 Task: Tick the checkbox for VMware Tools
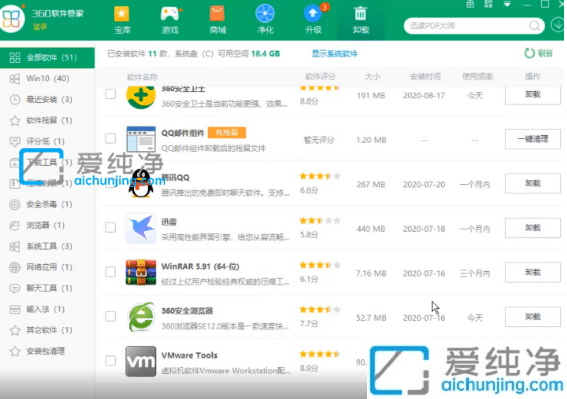pos(111,361)
